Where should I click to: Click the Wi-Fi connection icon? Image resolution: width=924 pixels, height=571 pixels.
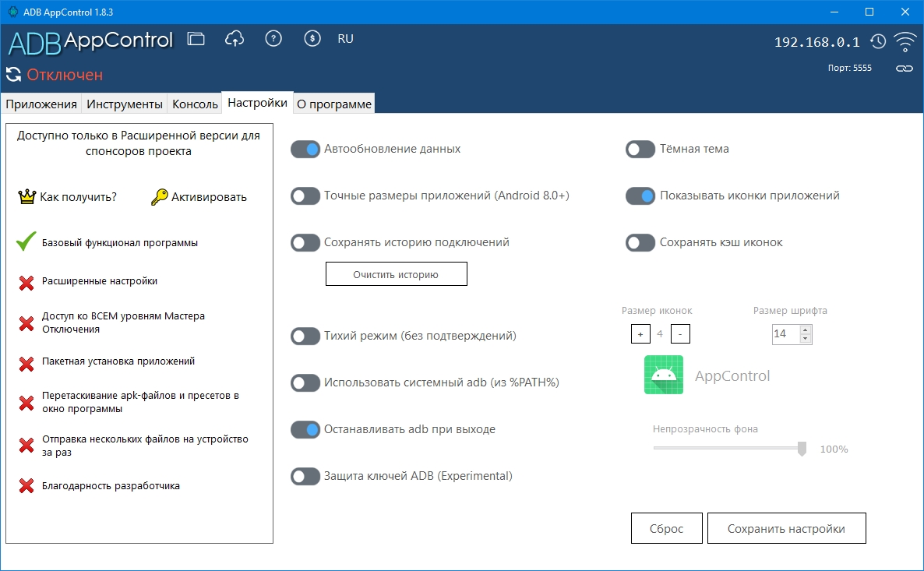coord(905,41)
